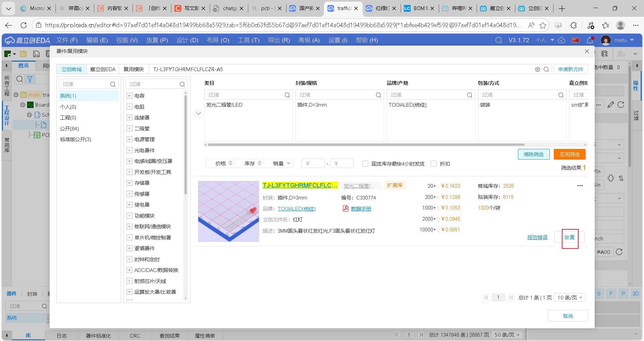Screen dimensions: 644x341
Task: Enable the 现货库存最快4小时发货 checkbox
Action: [365, 164]
